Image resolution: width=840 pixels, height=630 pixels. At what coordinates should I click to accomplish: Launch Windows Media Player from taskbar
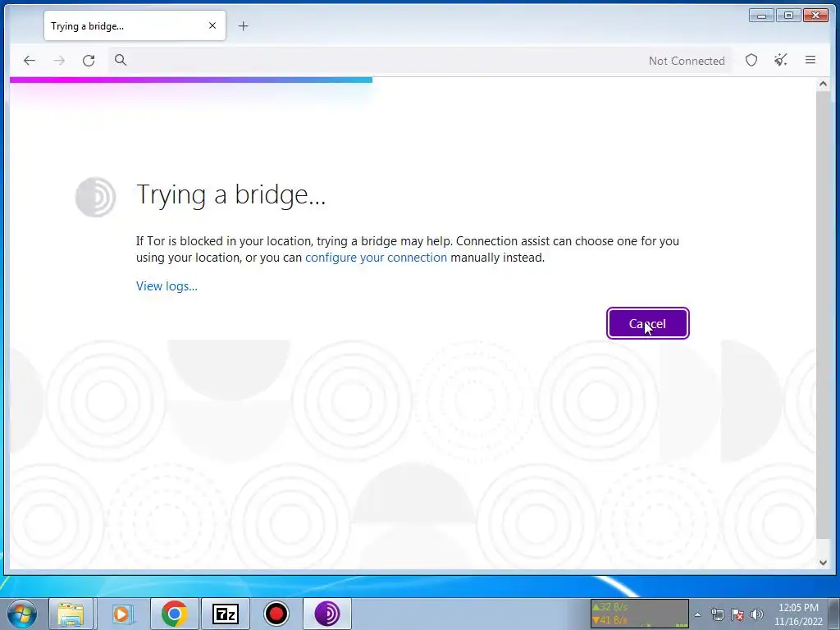click(121, 614)
